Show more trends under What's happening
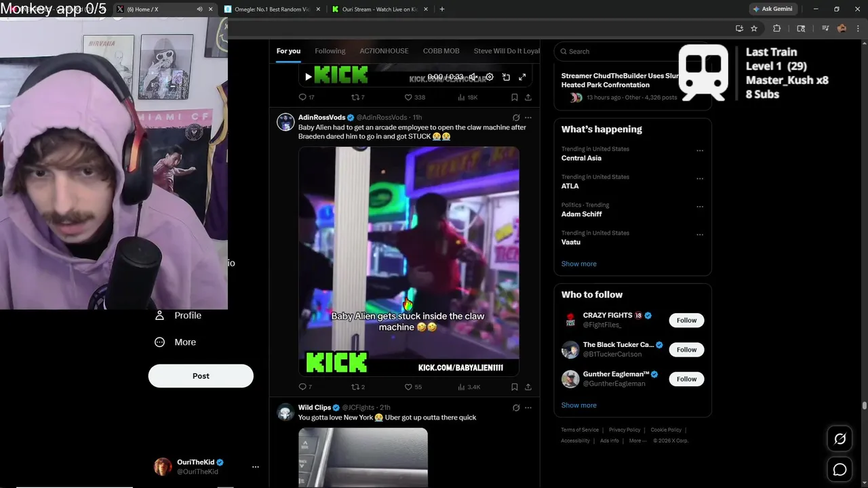 click(579, 264)
